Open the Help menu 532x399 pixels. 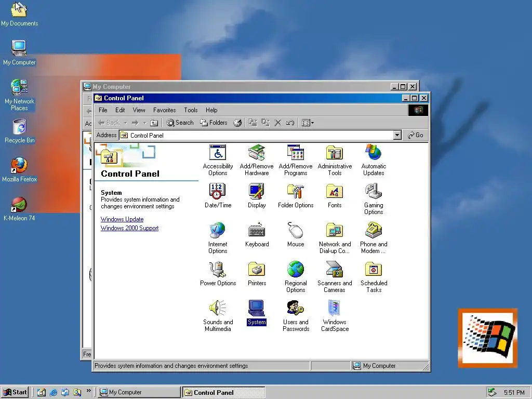point(211,110)
